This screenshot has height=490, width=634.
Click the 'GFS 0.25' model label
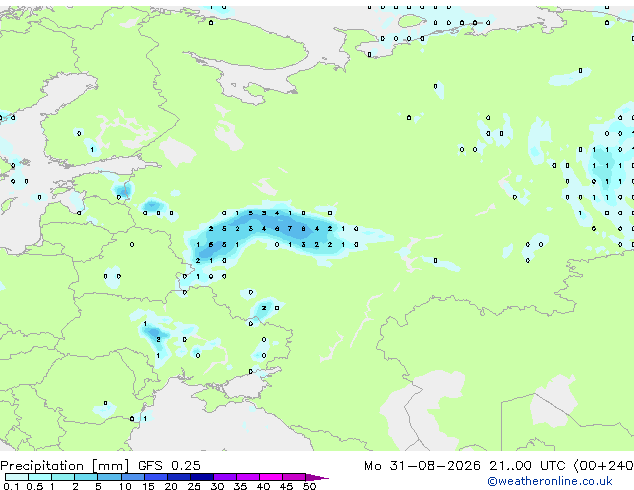[169, 466]
